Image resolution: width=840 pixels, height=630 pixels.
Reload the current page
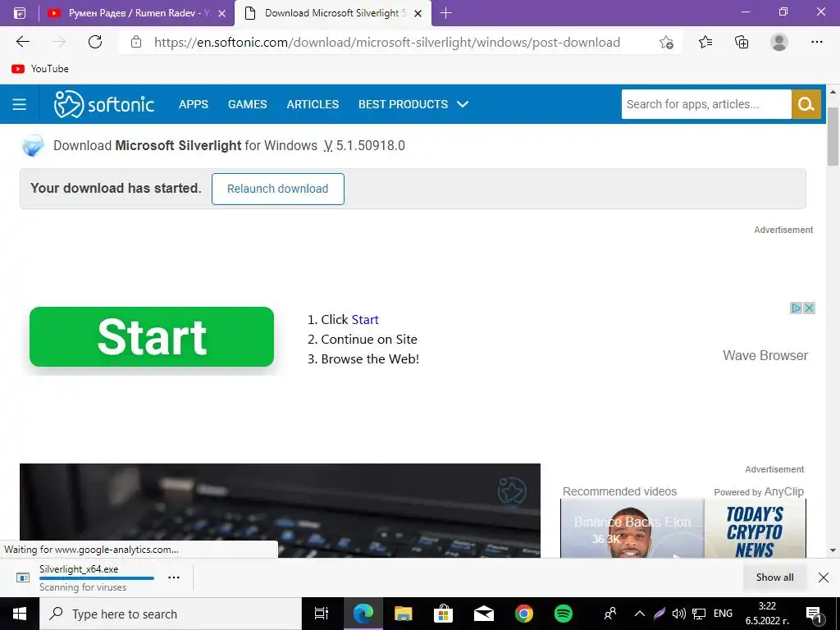pyautogui.click(x=95, y=42)
